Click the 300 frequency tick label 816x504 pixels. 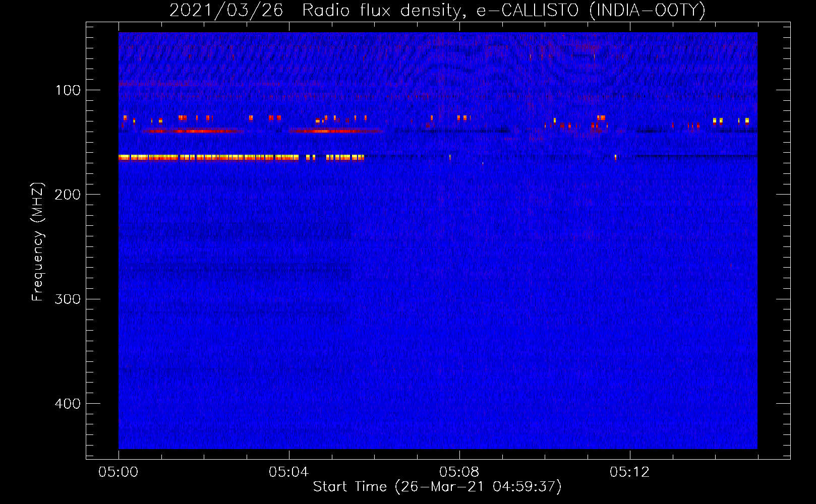(x=67, y=299)
